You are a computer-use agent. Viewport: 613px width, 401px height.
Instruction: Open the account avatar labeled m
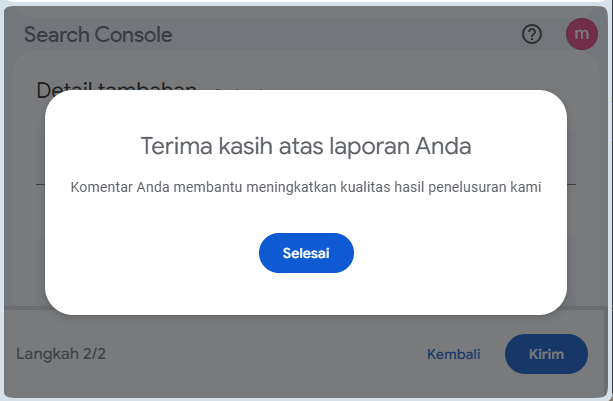coord(581,35)
